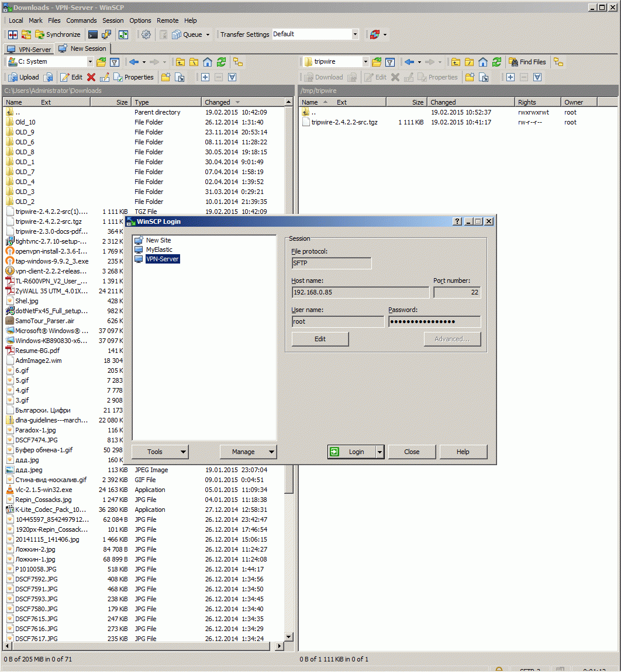Viewport: 621px width, 672px height.
Task: Click the Host name field 192.168.0.85
Action: [x=360, y=292]
